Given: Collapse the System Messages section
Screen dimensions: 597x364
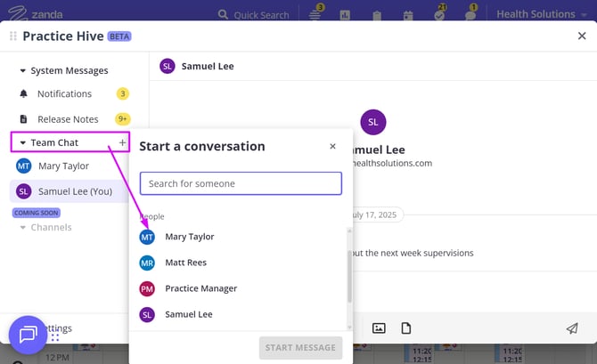Looking at the screenshot, I should [x=23, y=70].
